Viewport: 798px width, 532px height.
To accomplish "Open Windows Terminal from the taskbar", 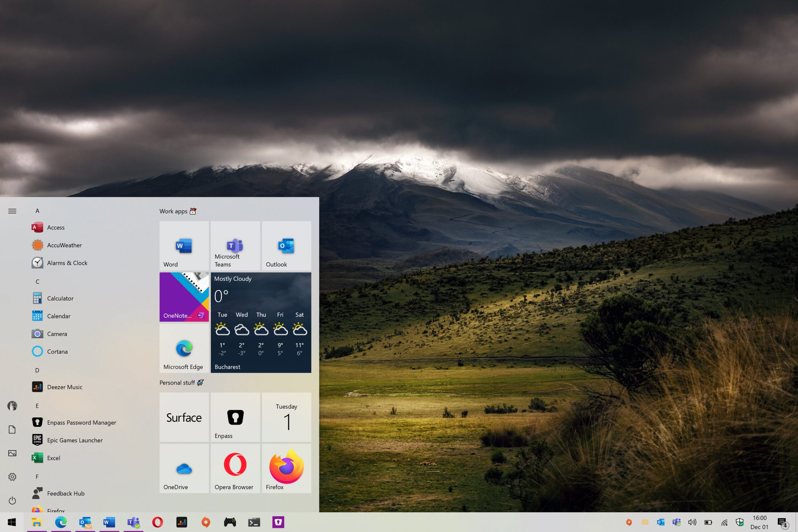I will coord(254,522).
